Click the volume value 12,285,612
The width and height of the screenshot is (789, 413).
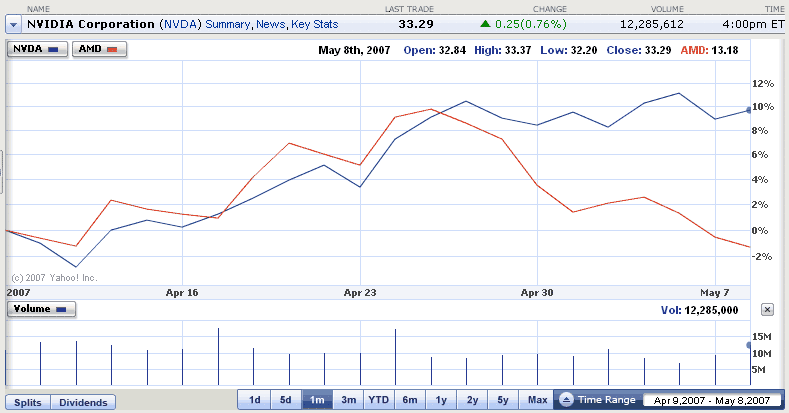(x=652, y=24)
